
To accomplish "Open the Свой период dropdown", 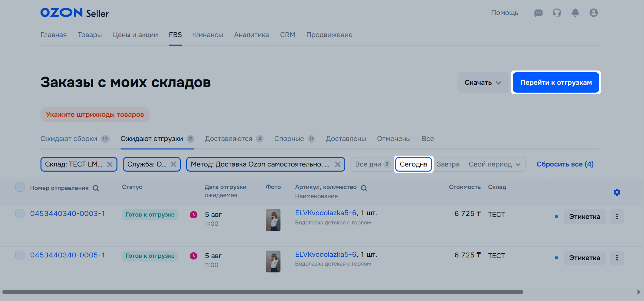I will pos(495,164).
